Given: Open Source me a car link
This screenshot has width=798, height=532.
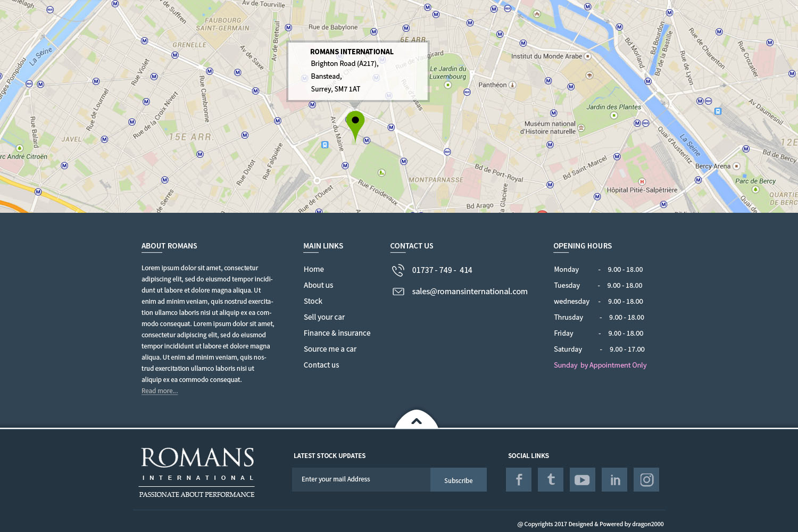Looking at the screenshot, I should pos(330,349).
